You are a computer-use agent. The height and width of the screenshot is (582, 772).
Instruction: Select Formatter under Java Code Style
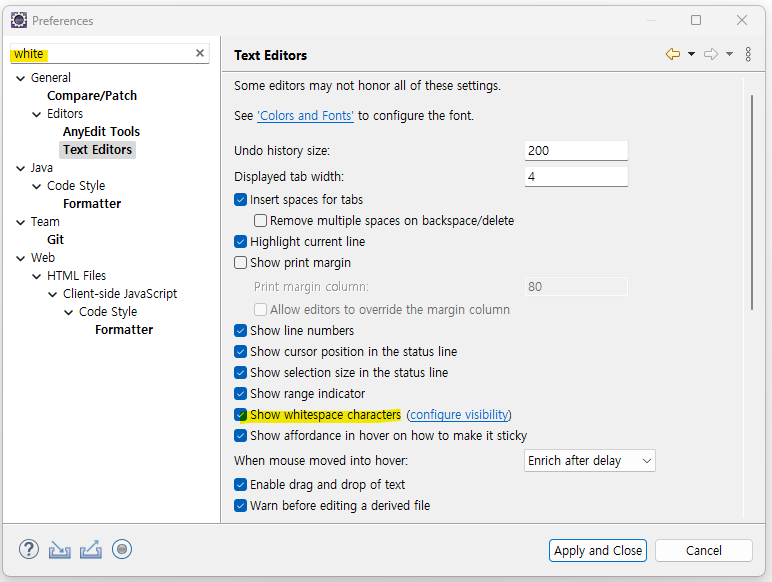(x=92, y=204)
